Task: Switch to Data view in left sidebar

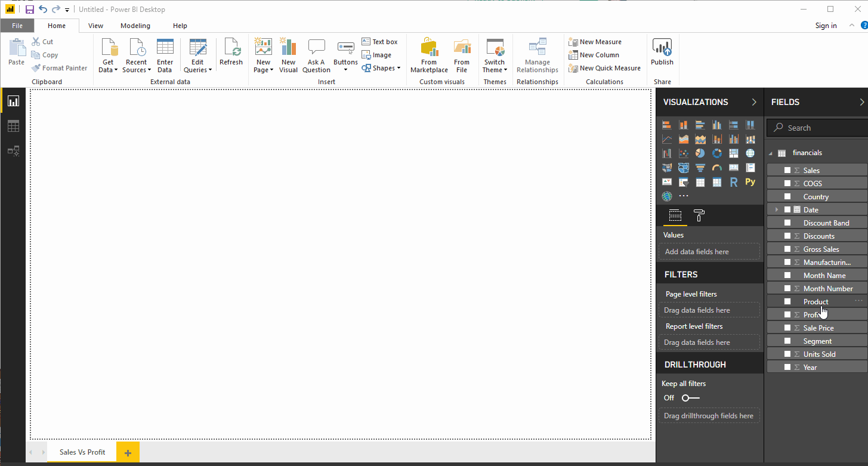Action: coord(13,126)
